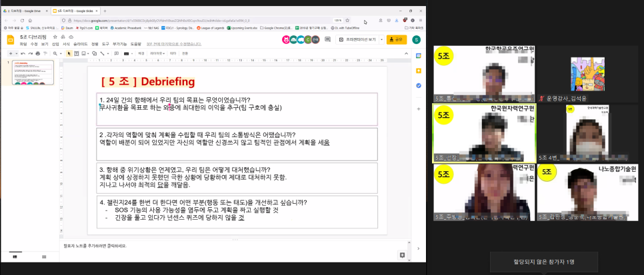
Task: Click the browser home button
Action: pyautogui.click(x=30, y=20)
